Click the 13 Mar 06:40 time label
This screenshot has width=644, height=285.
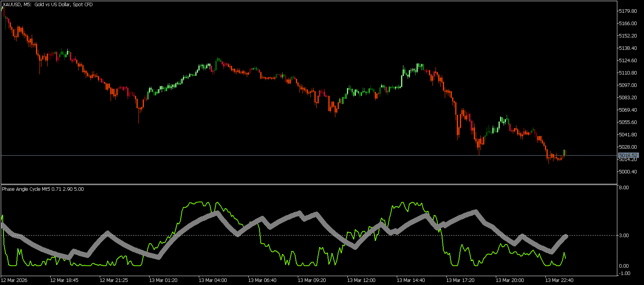coord(262,280)
